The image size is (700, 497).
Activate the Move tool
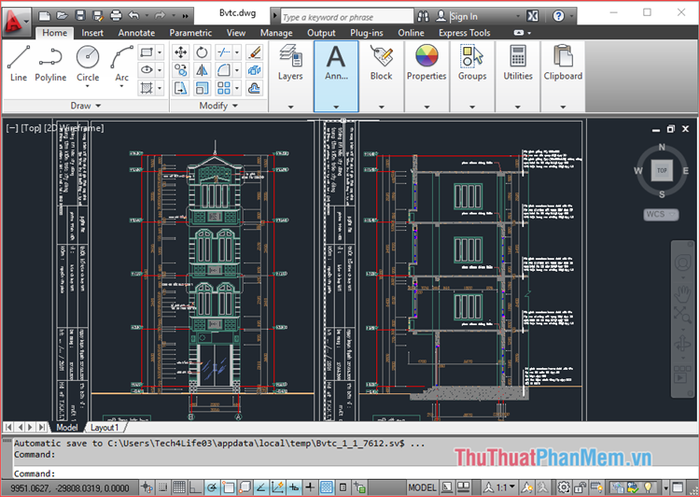coord(180,52)
